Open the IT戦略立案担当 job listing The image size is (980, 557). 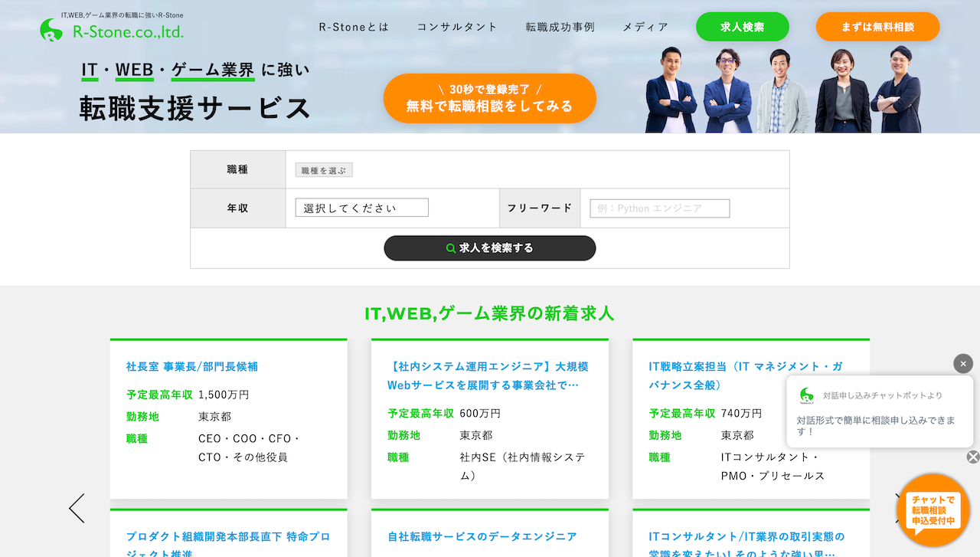click(745, 375)
